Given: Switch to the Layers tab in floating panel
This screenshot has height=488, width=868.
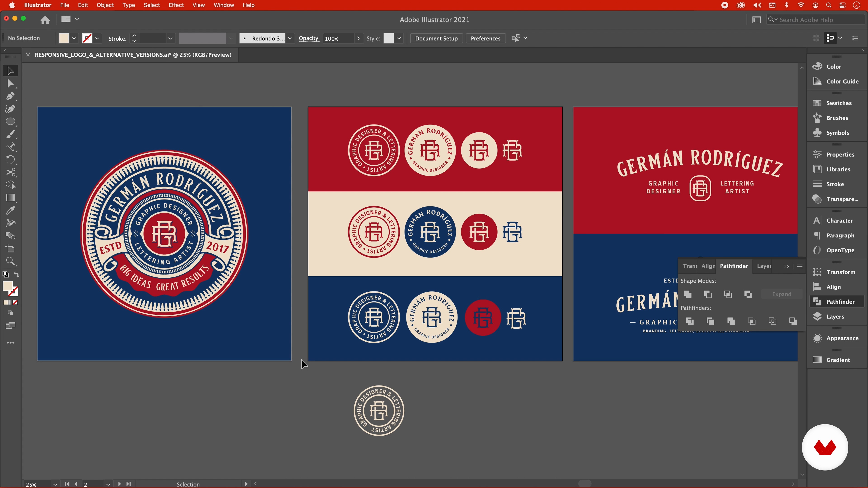Looking at the screenshot, I should point(764,266).
